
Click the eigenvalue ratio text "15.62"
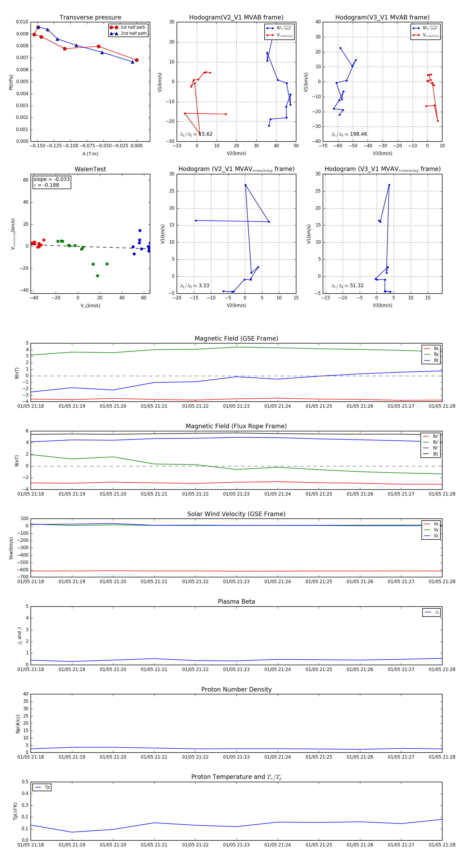(x=205, y=134)
